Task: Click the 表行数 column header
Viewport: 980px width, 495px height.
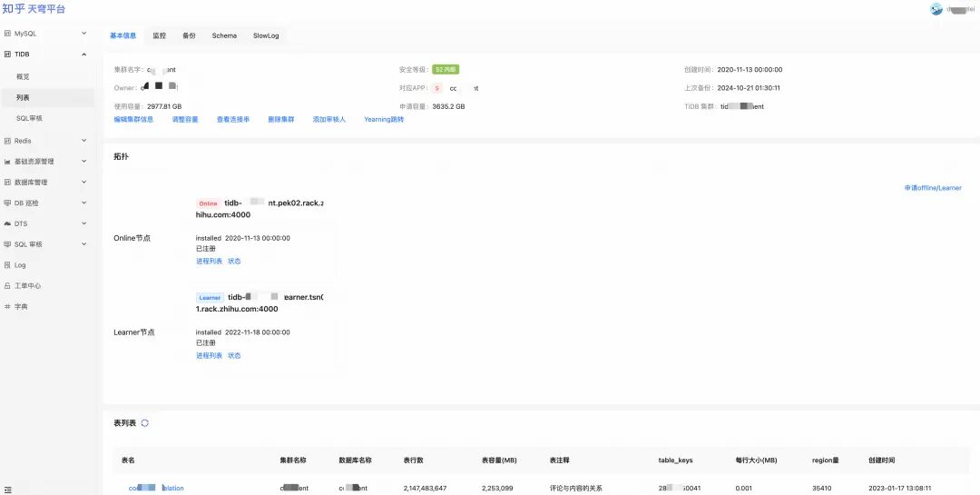Action: pyautogui.click(x=414, y=460)
